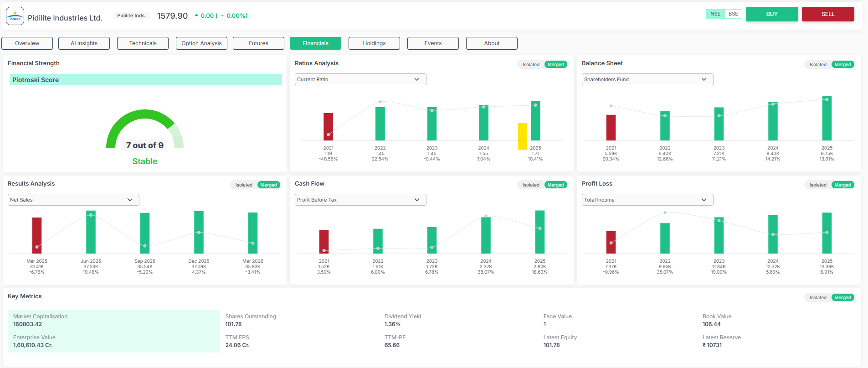Click the 2022 bar in Profit Loss chart
The width and height of the screenshot is (868, 368).
pos(665,238)
